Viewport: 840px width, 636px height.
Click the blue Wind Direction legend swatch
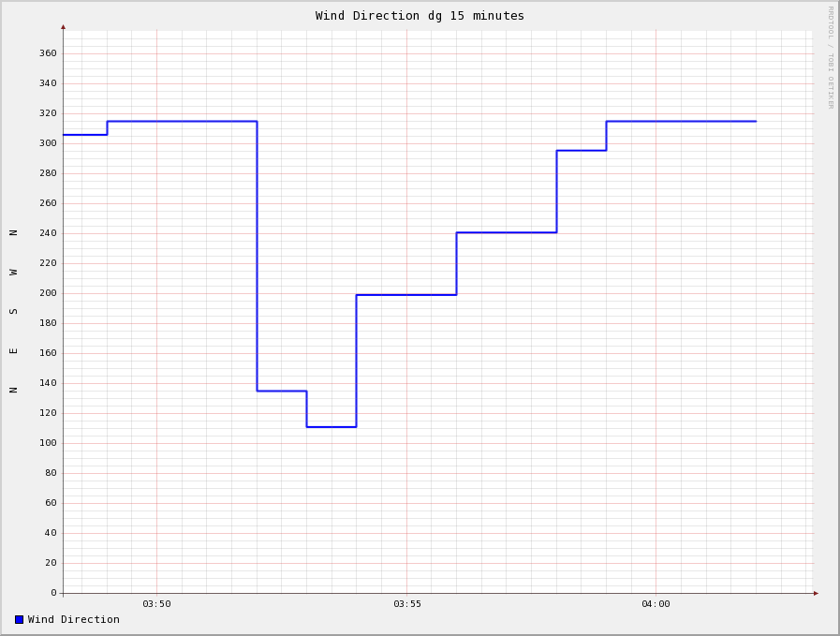pos(19,619)
